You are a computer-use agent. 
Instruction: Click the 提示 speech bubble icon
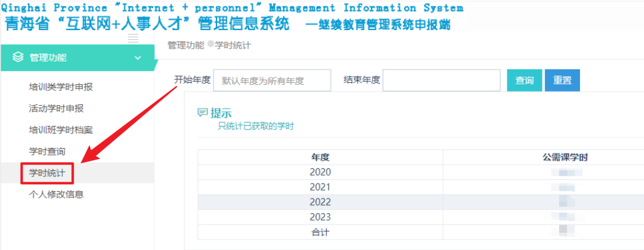pyautogui.click(x=202, y=113)
